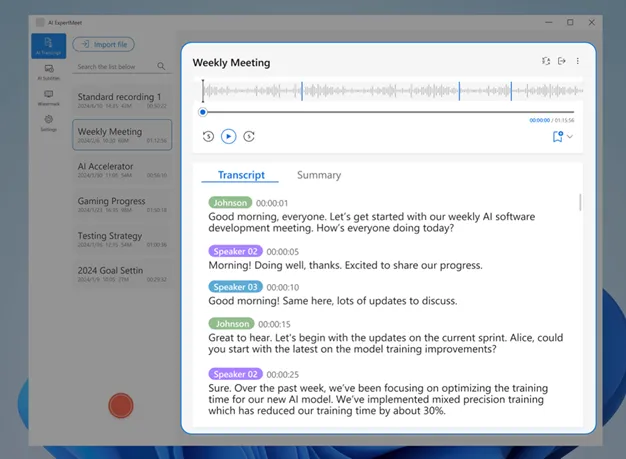
Task: Click the export icon in the header
Action: [x=562, y=61]
